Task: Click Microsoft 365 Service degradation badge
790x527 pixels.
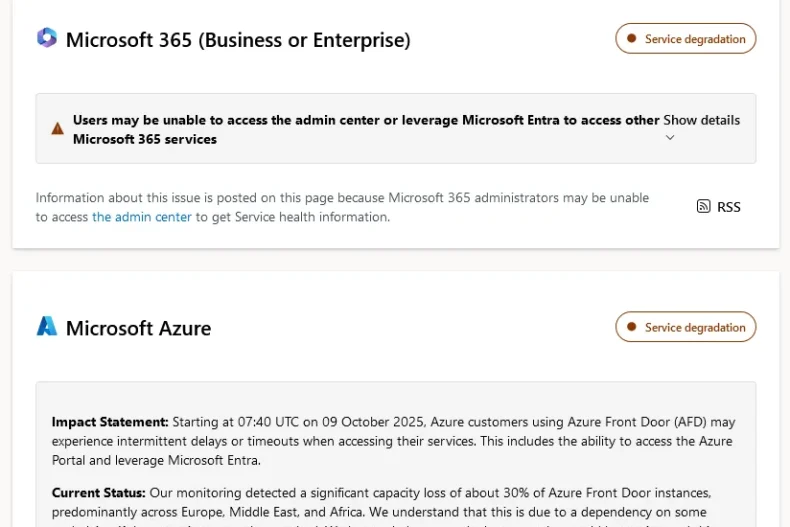Action: click(685, 39)
